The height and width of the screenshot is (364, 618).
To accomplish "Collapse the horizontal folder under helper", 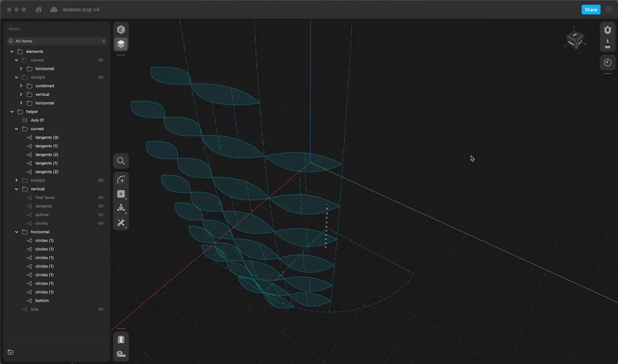I will pos(16,232).
